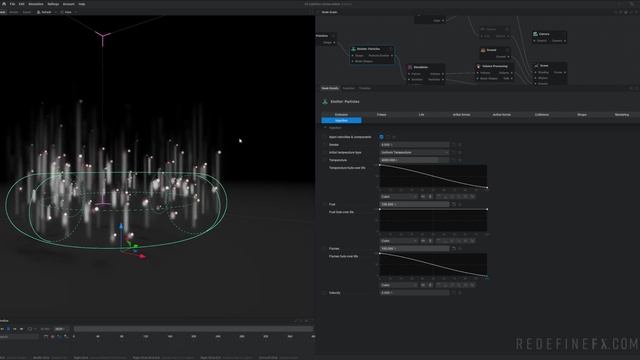Open the Account menu
Viewport: 640px width, 360px height.
click(69, 4)
